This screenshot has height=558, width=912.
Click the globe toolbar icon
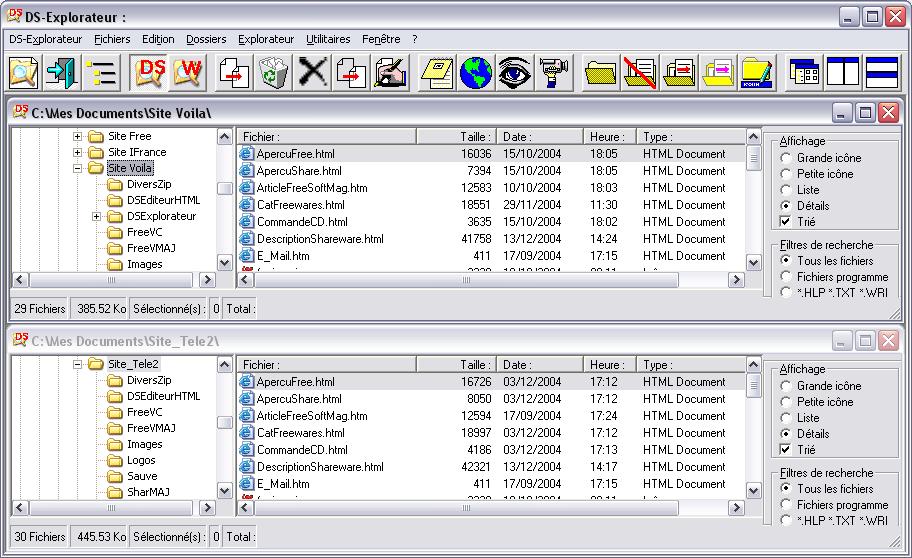click(475, 73)
